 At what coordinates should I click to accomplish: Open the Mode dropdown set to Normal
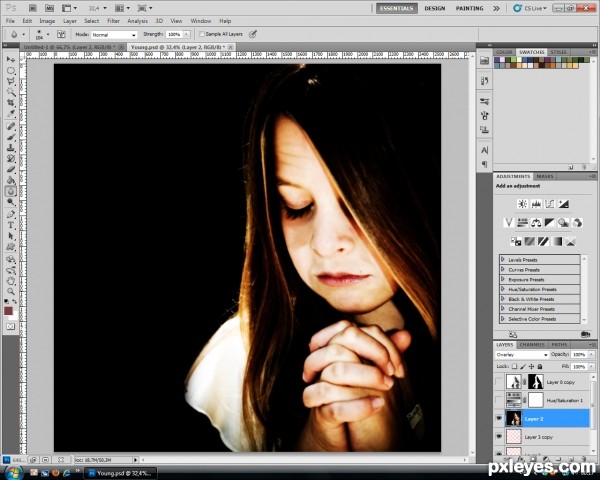(114, 34)
